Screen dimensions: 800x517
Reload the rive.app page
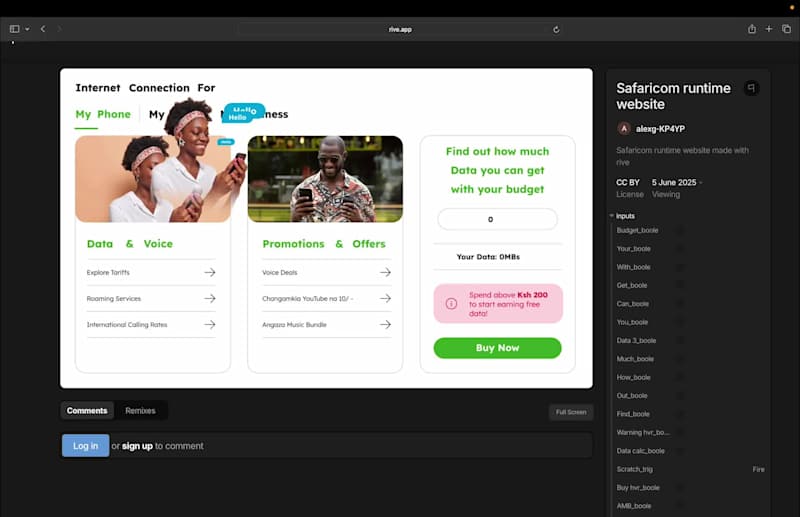pyautogui.click(x=556, y=30)
